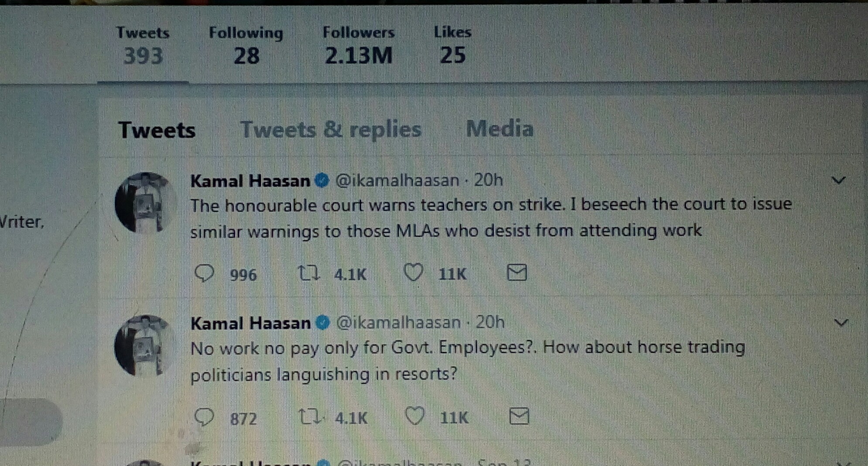The width and height of the screenshot is (868, 466).
Task: Open @ikamalhaasan handle on first tweet
Action: 397,180
